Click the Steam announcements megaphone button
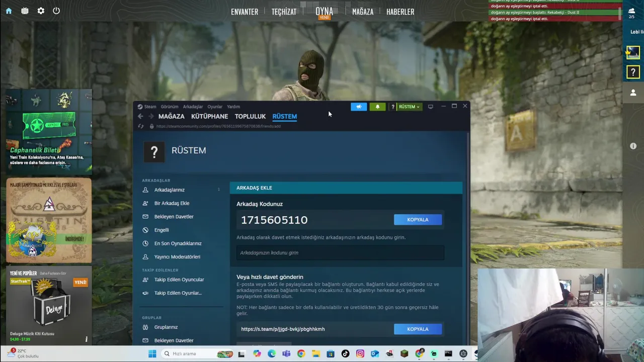644x362 pixels. coord(359,107)
